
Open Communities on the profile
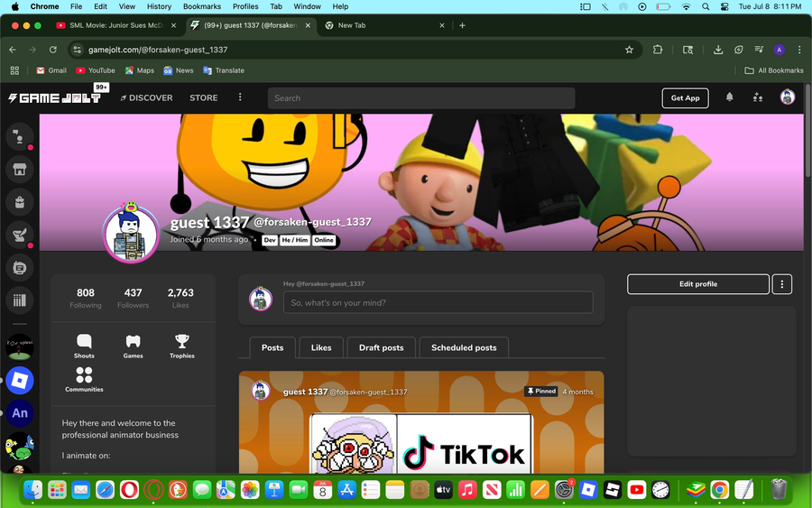point(84,380)
